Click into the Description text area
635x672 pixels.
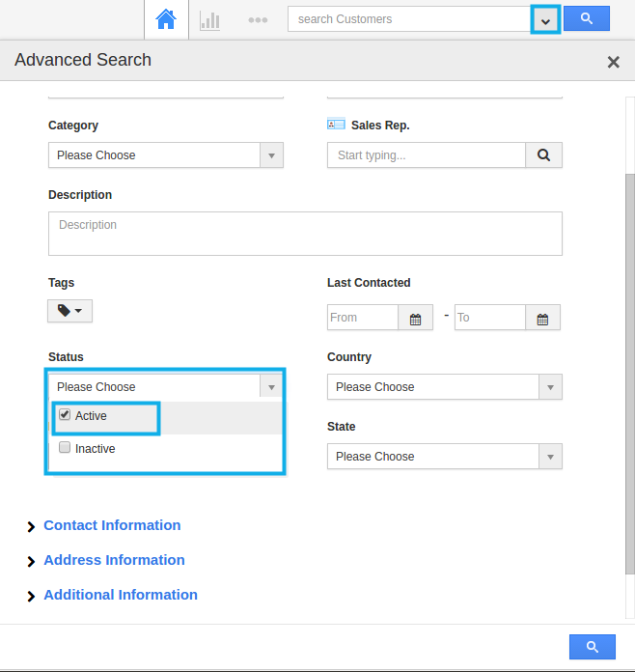point(305,234)
